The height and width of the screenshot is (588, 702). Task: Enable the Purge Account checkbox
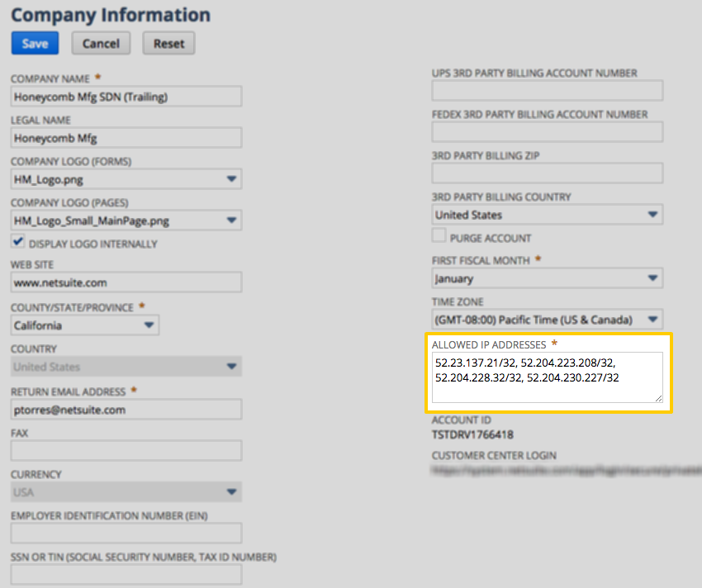[x=439, y=235]
